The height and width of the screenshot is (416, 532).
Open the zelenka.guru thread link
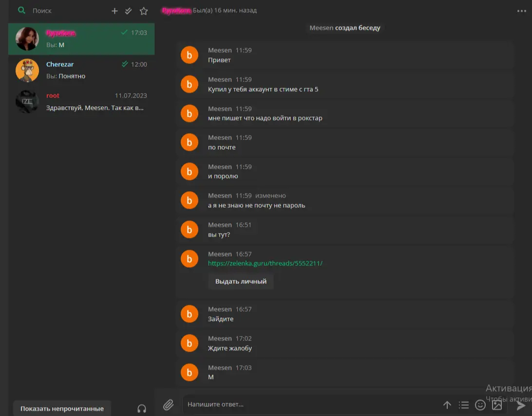click(265, 263)
